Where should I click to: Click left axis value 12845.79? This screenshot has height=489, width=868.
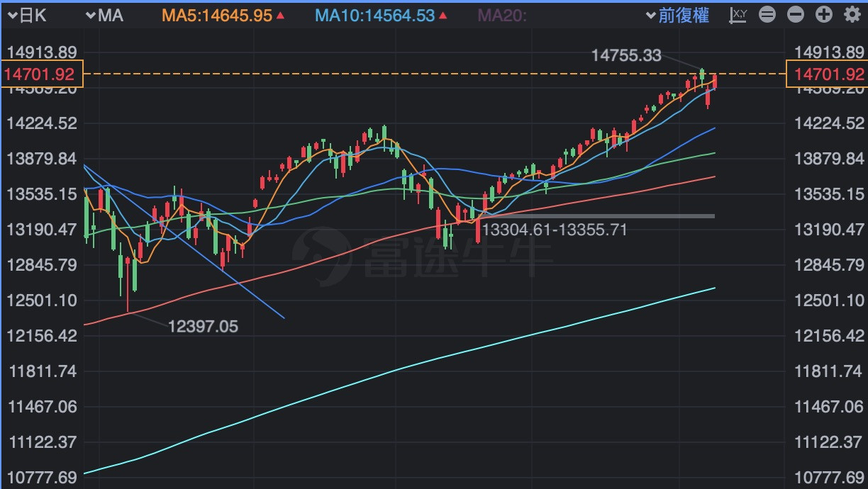click(41, 265)
